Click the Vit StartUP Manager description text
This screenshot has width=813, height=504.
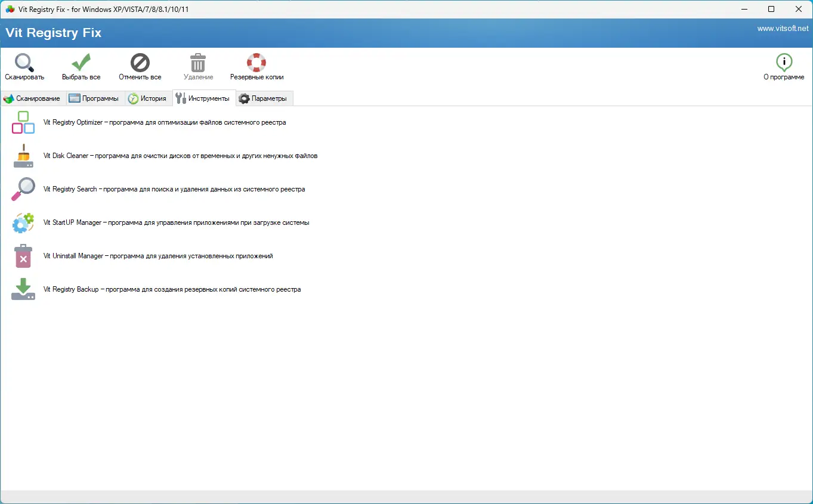(176, 222)
